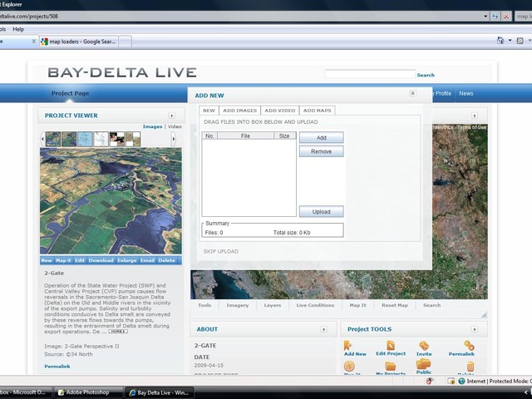Collapse the About panel
This screenshot has width=532, height=399.
click(323, 329)
